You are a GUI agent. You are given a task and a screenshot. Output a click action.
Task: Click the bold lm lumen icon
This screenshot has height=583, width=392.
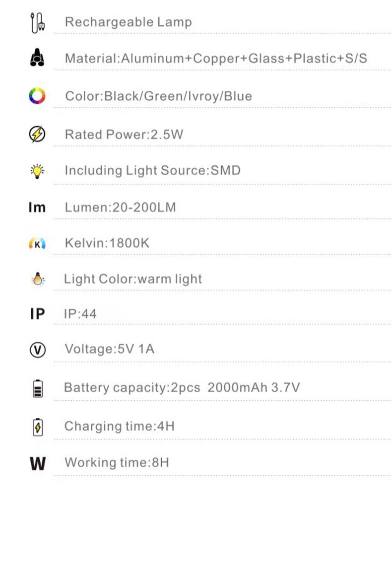pyautogui.click(x=37, y=207)
